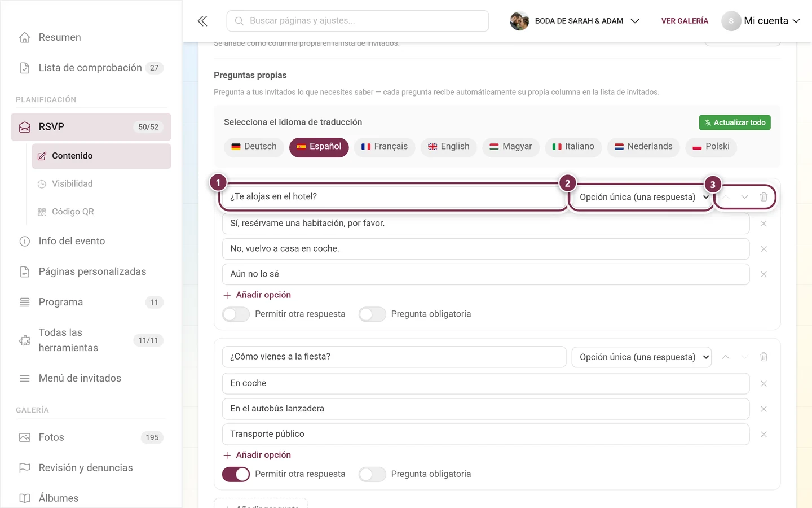The height and width of the screenshot is (508, 812).
Task: Open answer type dropdown for hotel question
Action: point(642,197)
